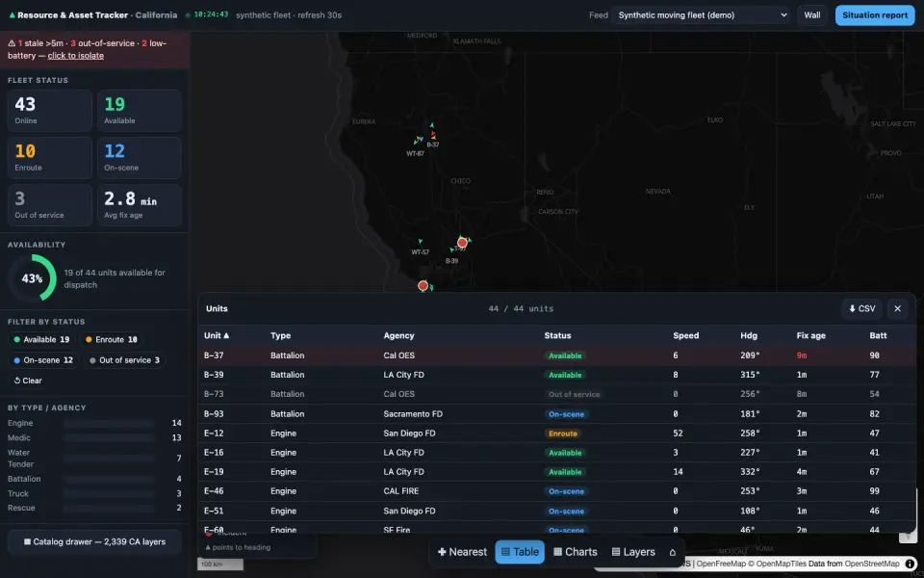This screenshot has width=924, height=578.
Task: Select unit B-39 in the table
Action: (557, 375)
